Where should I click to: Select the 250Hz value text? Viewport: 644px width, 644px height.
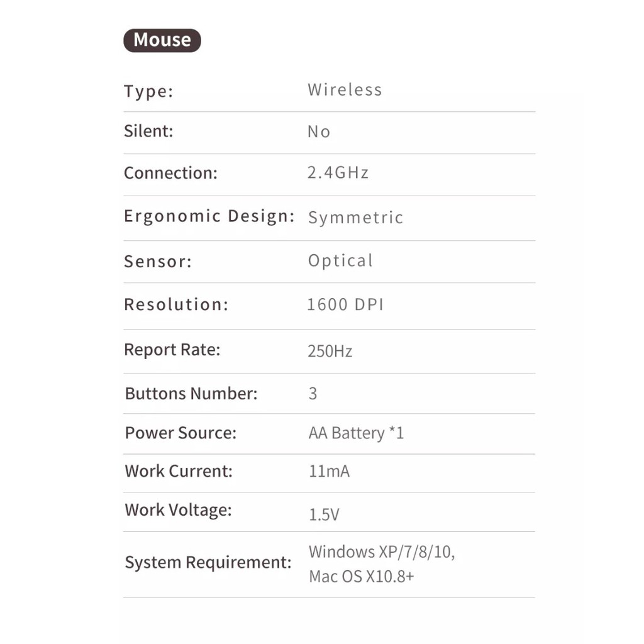330,351
